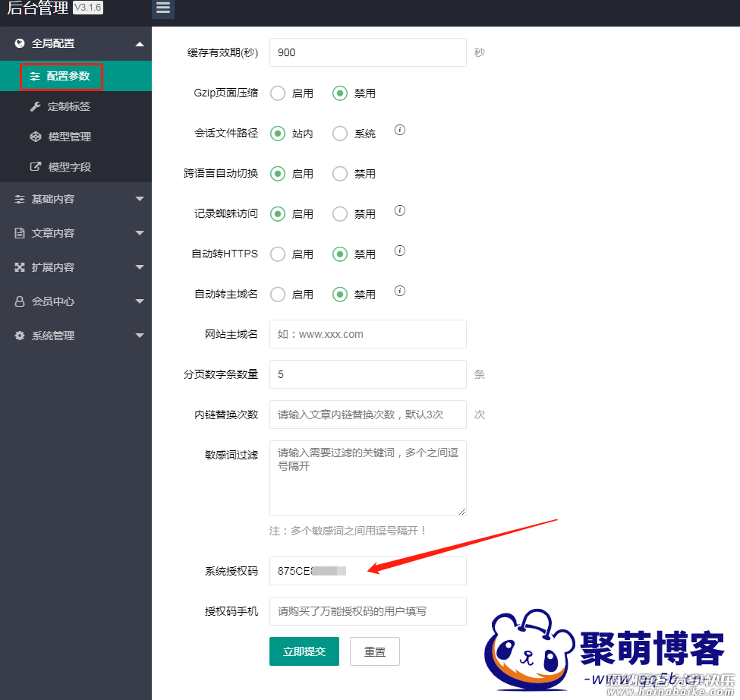Image resolution: width=740 pixels, height=700 pixels.
Task: Select 禁用 for 自动转主域名
Action: [340, 295]
